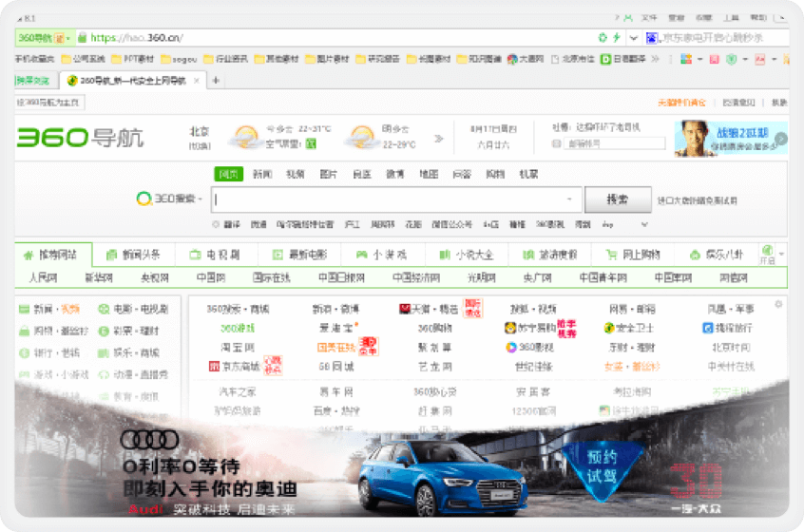Click the set 360导航 as homepage button
Viewport: 804px width, 532px height.
pyautogui.click(x=48, y=103)
